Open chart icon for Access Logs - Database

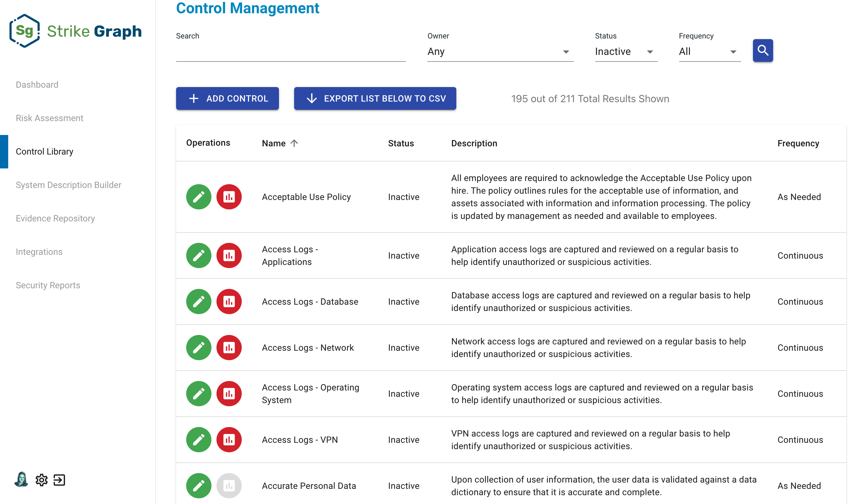[x=229, y=301]
